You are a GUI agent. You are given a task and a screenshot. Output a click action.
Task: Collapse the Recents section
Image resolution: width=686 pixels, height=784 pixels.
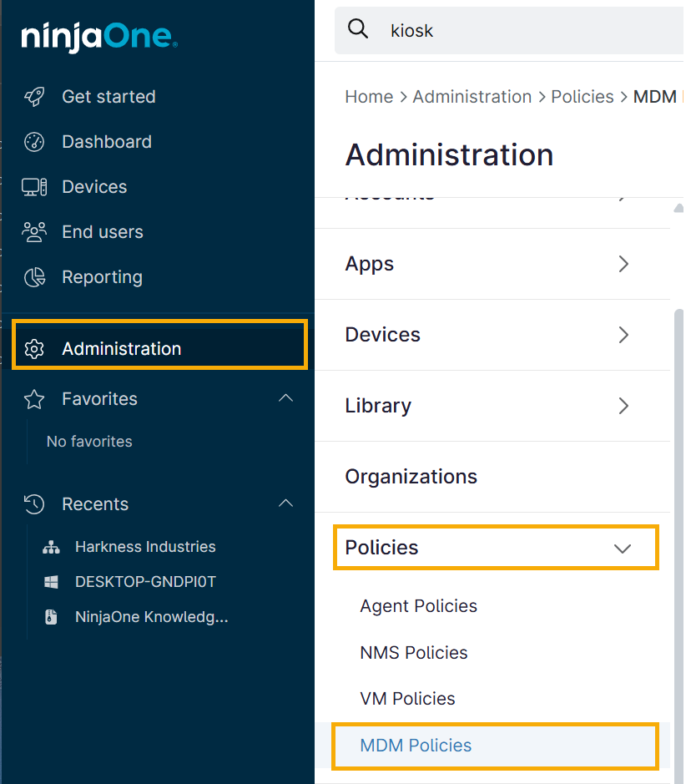pos(286,503)
